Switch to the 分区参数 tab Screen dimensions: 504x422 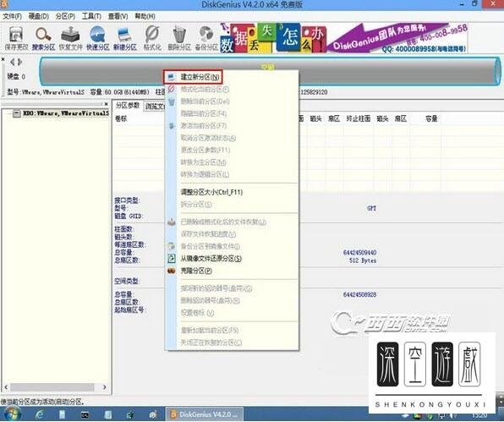tap(128, 106)
